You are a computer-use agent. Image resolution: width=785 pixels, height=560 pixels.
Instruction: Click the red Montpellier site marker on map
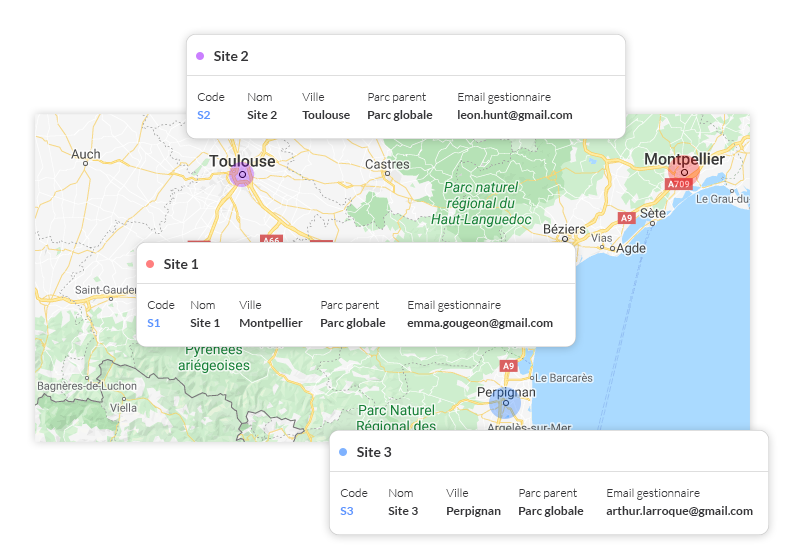click(683, 172)
